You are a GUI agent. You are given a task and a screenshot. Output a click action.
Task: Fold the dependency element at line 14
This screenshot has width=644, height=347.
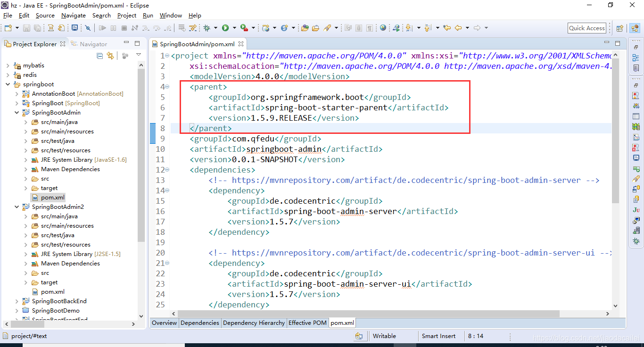(167, 190)
